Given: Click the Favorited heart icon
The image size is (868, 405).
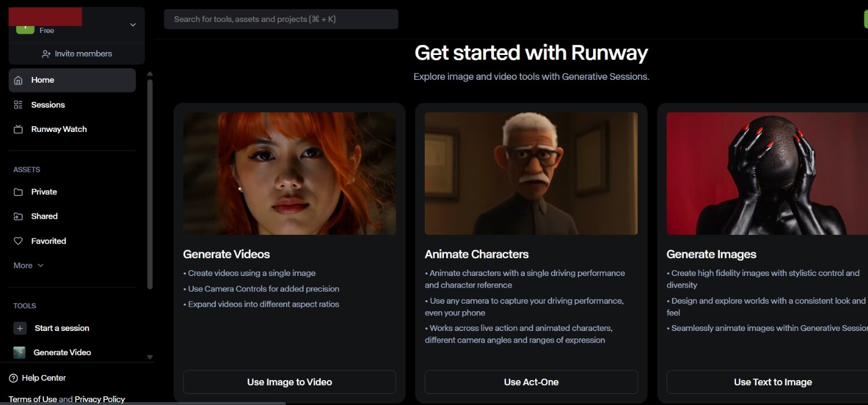Looking at the screenshot, I should [x=19, y=241].
